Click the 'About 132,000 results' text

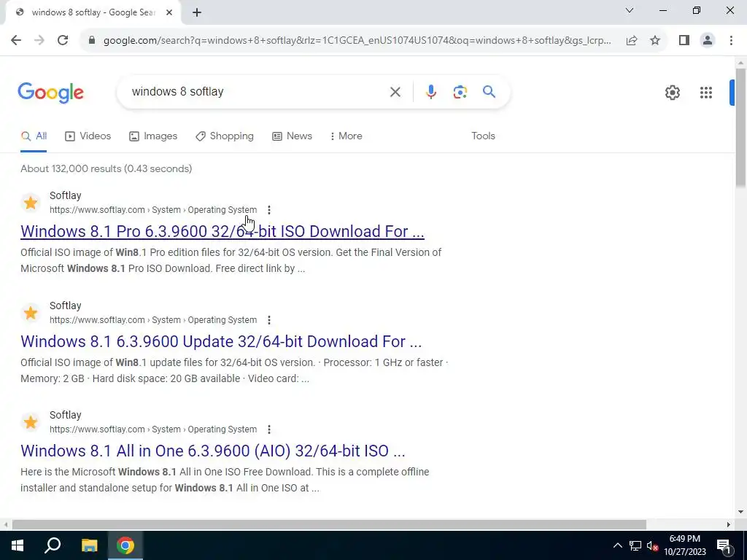tap(107, 169)
